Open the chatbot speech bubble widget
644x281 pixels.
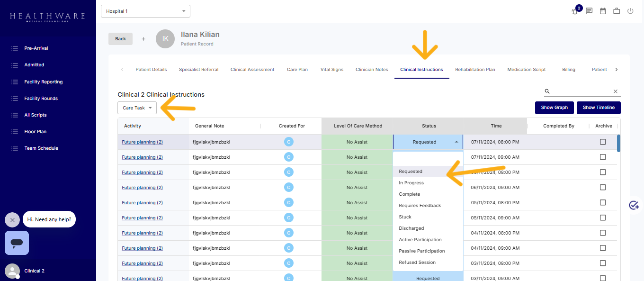pyautogui.click(x=17, y=243)
